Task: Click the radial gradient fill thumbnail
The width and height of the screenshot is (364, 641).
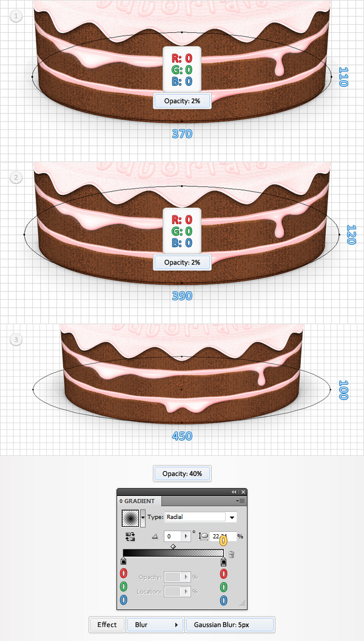Action: click(x=130, y=518)
